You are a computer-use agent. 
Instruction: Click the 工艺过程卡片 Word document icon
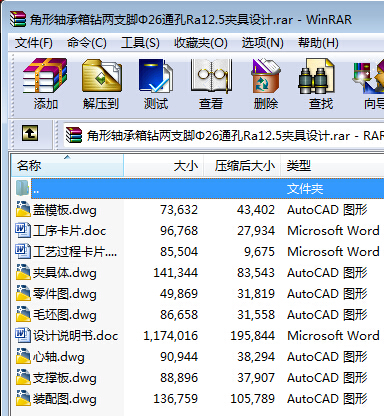[23, 251]
